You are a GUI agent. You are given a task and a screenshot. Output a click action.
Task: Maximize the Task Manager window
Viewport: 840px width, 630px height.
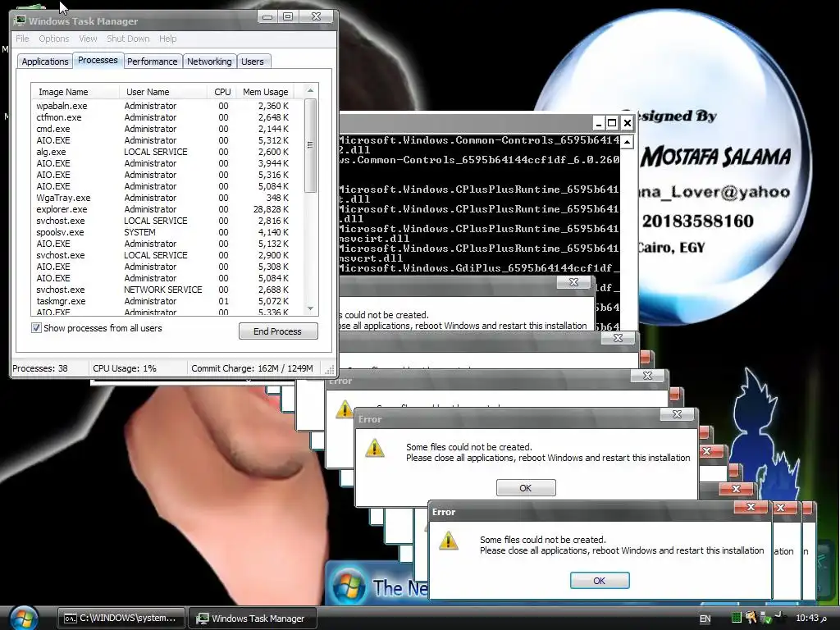288,16
